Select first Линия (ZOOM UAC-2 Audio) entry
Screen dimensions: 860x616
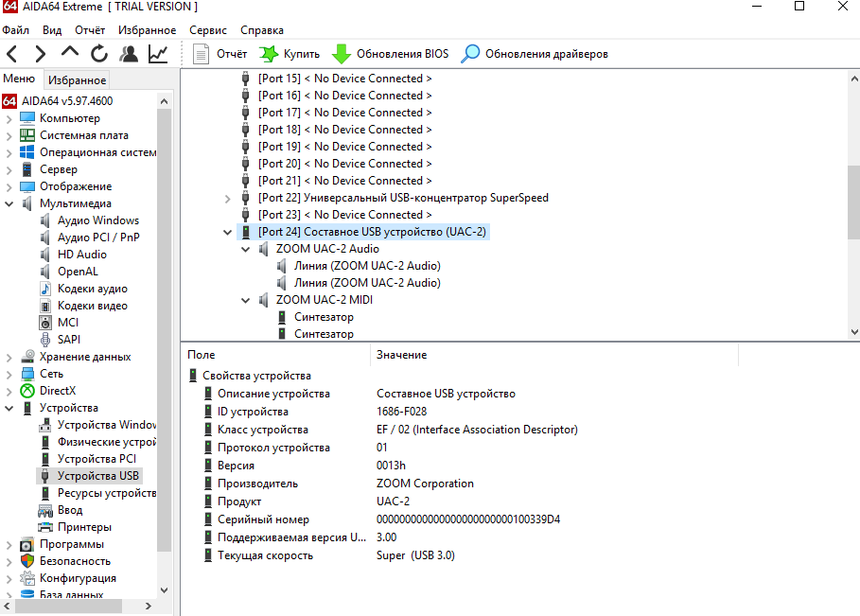point(367,266)
